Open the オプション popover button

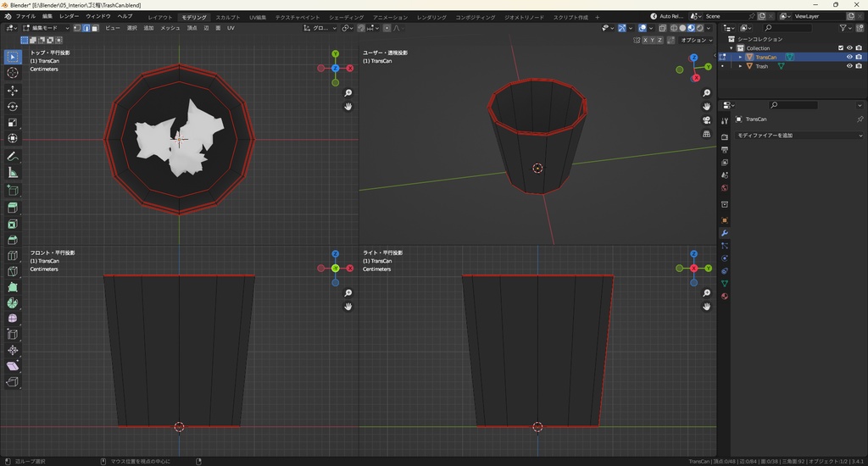pyautogui.click(x=695, y=40)
